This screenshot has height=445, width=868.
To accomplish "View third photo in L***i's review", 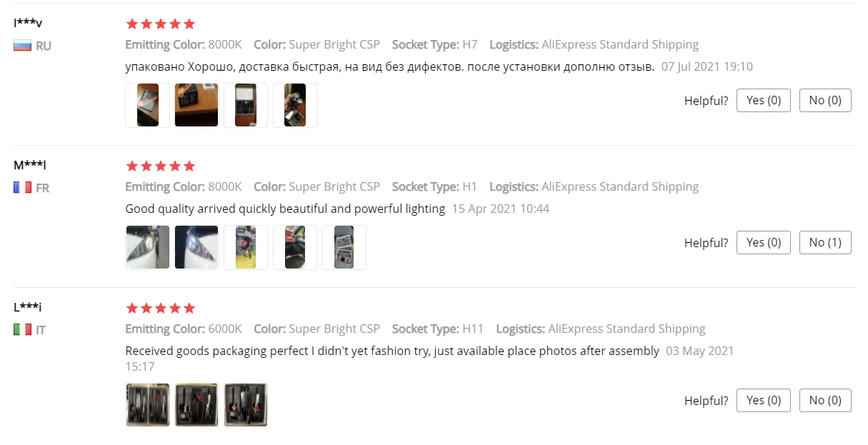I will click(x=246, y=405).
